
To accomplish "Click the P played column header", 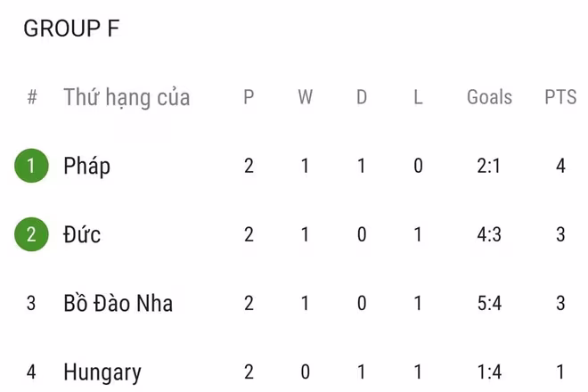I will click(249, 97).
